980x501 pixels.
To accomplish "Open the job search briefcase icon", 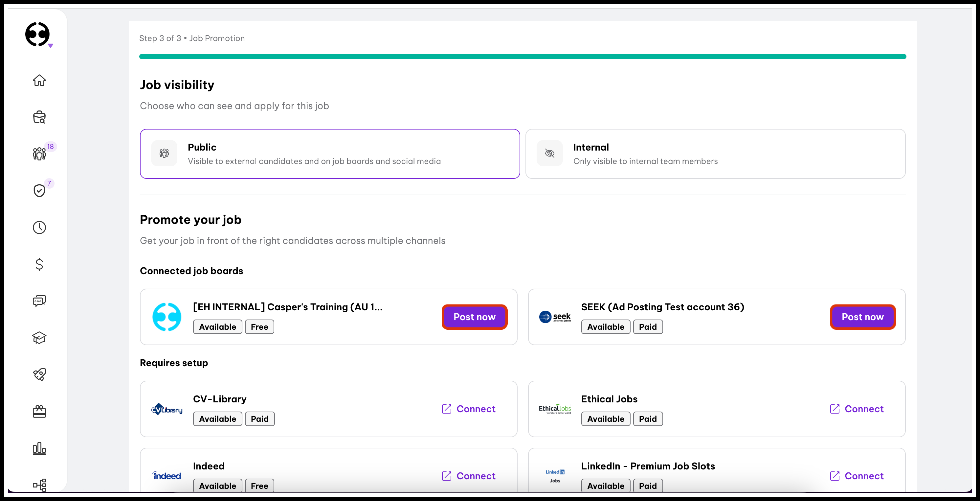I will point(39,117).
